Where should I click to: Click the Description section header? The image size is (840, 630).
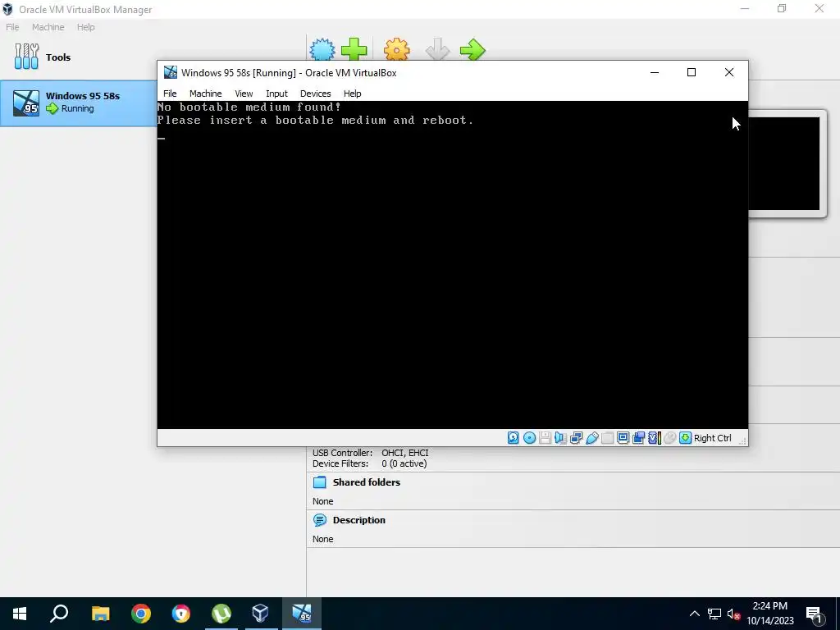click(x=359, y=520)
